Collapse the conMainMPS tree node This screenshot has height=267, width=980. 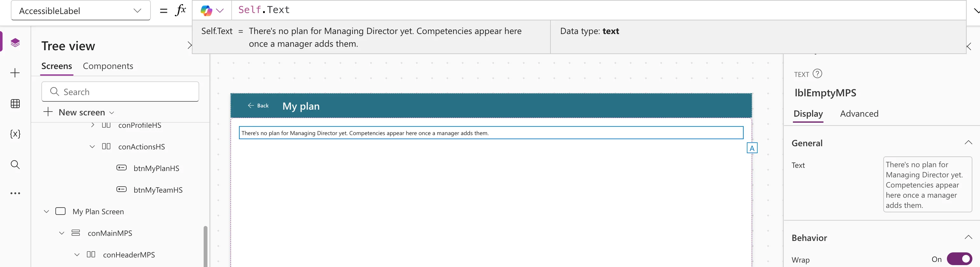pos(62,233)
